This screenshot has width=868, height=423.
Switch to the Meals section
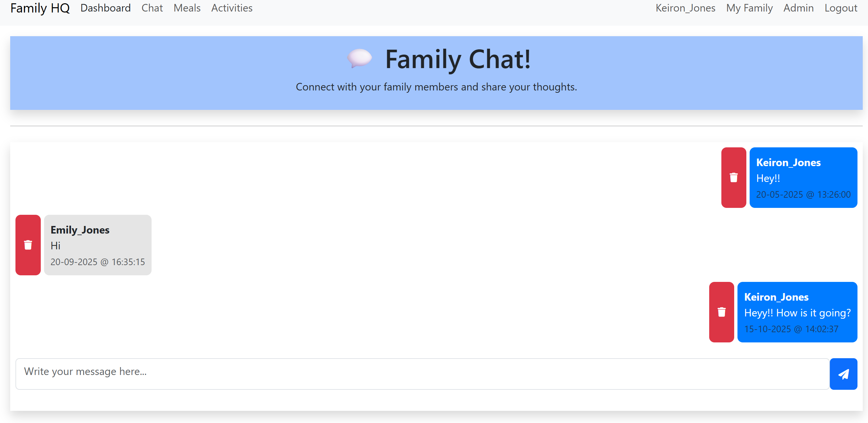click(x=187, y=8)
